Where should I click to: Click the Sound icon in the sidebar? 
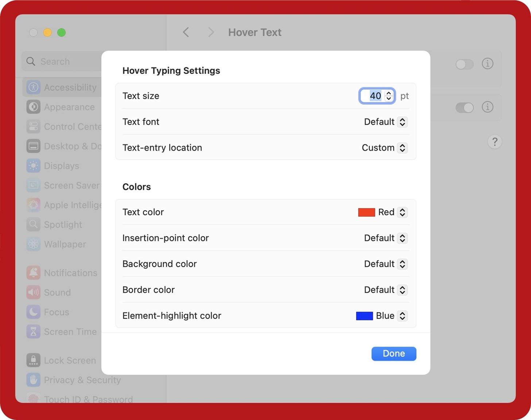[33, 292]
